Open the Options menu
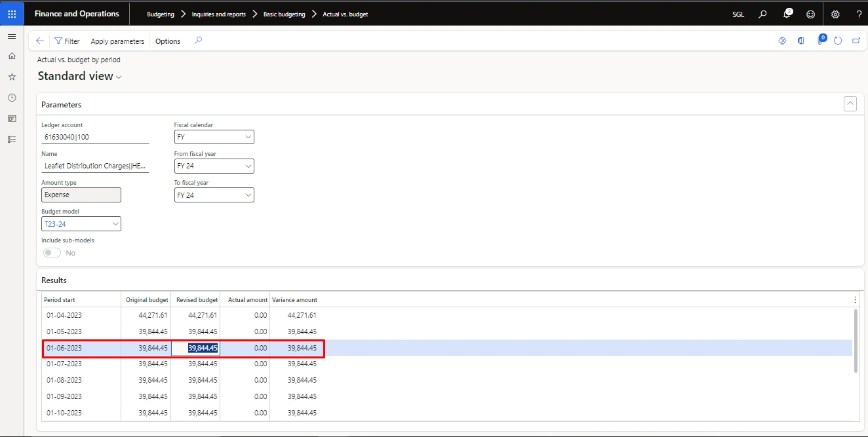868x437 pixels. click(x=168, y=41)
